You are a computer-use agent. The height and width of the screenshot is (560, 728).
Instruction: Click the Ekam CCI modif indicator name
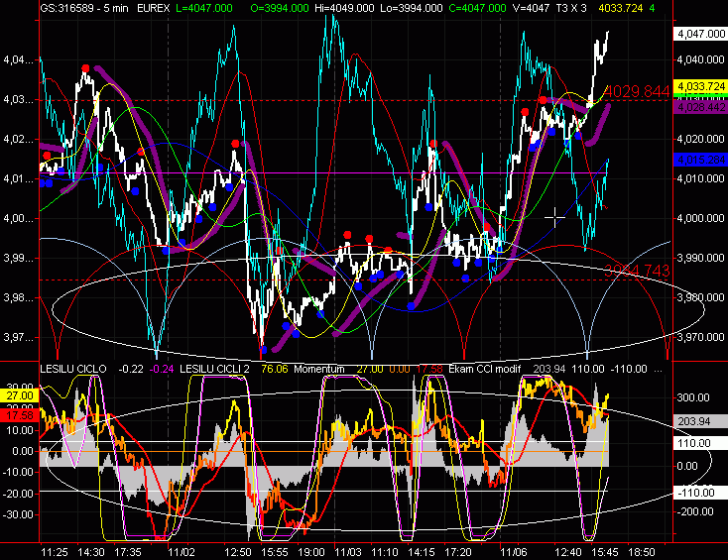(485, 369)
